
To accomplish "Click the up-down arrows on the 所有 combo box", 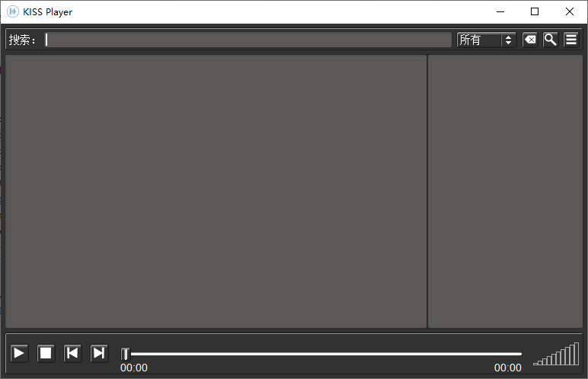I will [x=509, y=40].
